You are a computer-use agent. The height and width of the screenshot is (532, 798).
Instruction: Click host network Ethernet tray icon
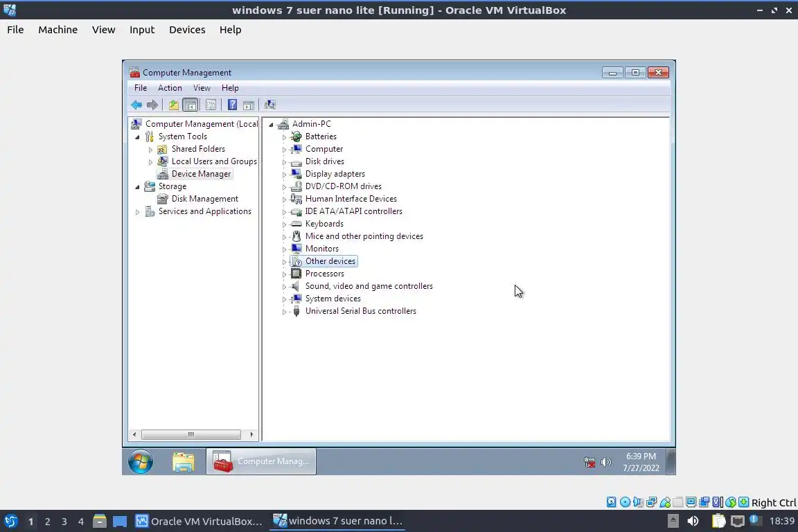[x=737, y=521]
